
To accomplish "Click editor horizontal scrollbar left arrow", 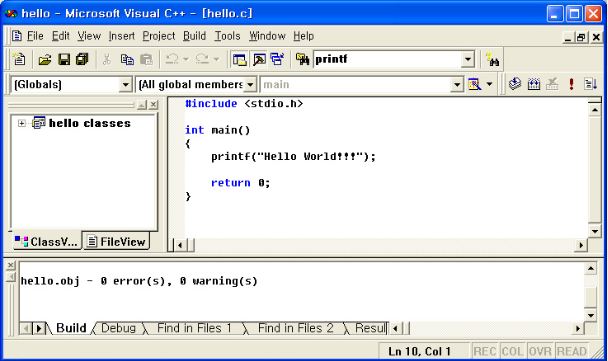I will point(180,245).
